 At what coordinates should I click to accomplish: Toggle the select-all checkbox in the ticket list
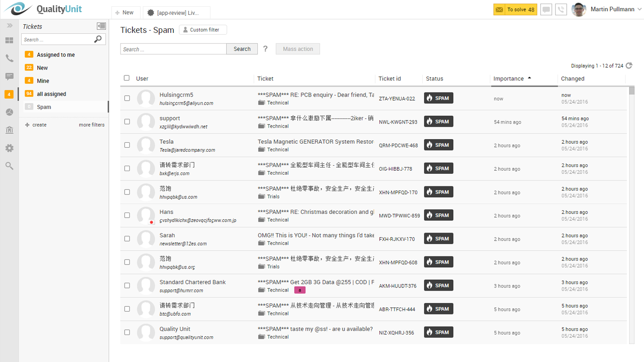[x=126, y=78]
